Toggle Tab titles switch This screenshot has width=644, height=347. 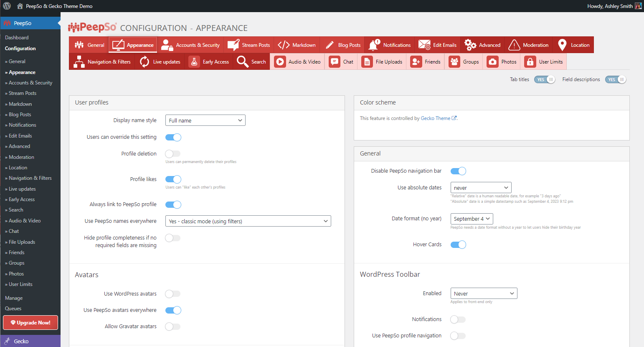545,79
